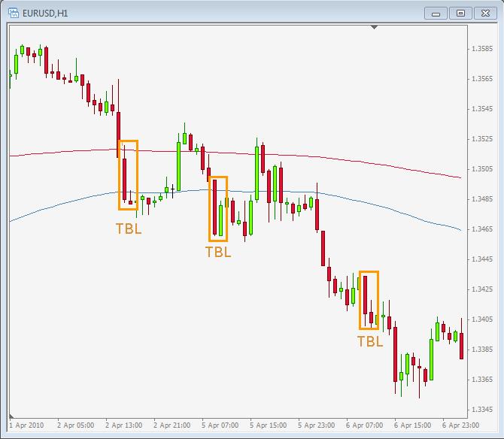Click the EURUSD,H1 window title text
The height and width of the screenshot is (439, 504).
pyautogui.click(x=45, y=14)
